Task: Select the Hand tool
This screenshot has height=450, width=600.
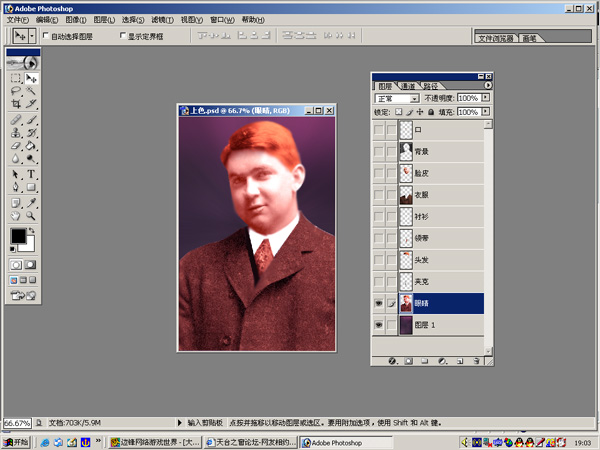Action: coord(15,215)
